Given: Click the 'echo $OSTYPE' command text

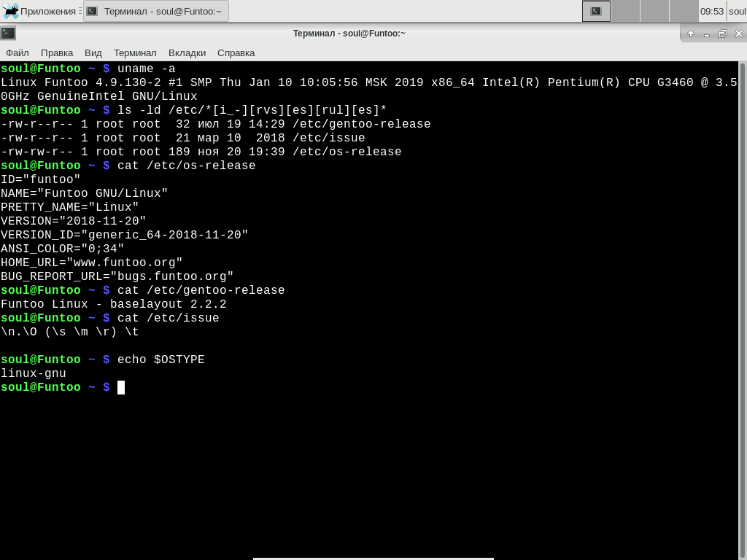Looking at the screenshot, I should pos(161,359).
